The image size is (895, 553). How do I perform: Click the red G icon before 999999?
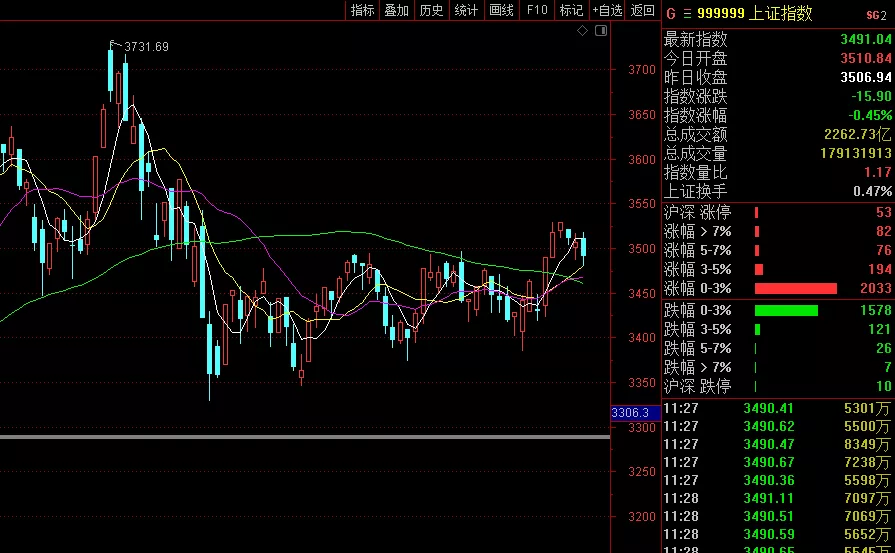671,14
